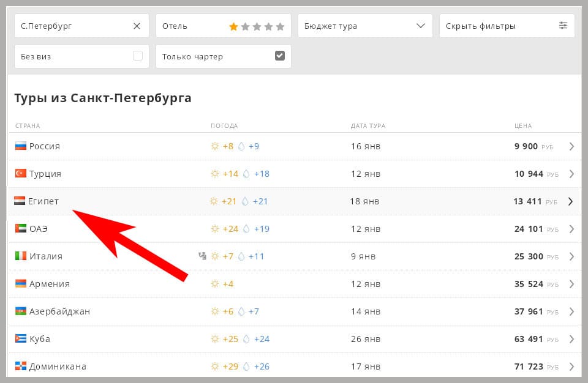Expand Италия tour row chevron
The height and width of the screenshot is (383, 588).
pyautogui.click(x=571, y=256)
